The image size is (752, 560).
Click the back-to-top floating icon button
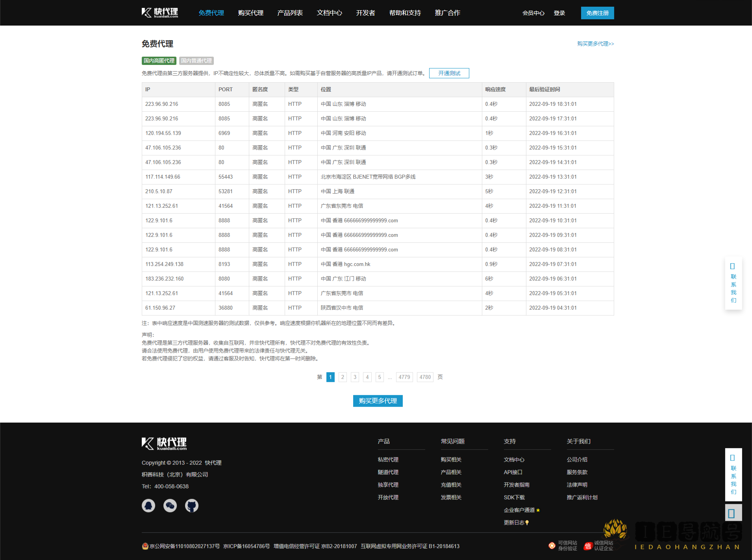(733, 513)
